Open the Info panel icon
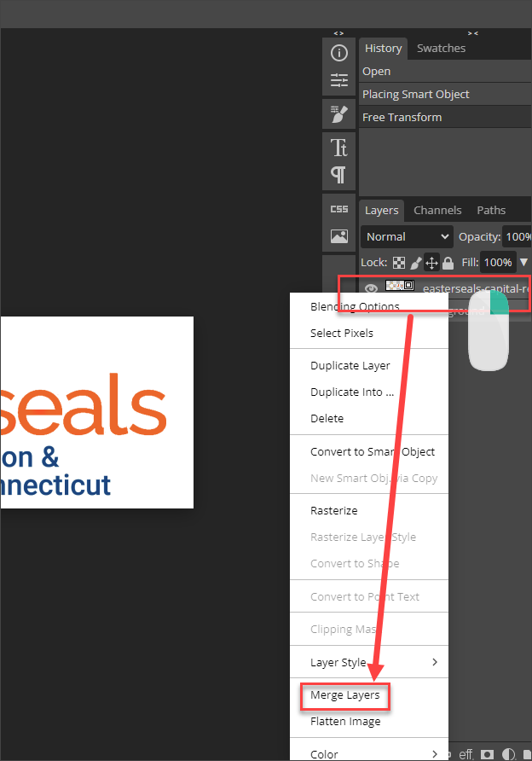The width and height of the screenshot is (532, 761). 339,53
